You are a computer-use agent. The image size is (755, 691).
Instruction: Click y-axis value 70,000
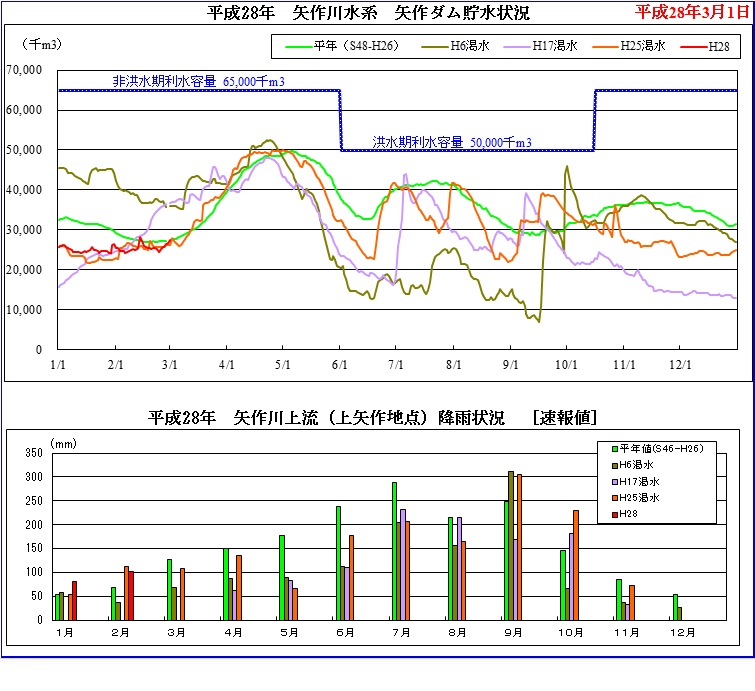[24, 70]
